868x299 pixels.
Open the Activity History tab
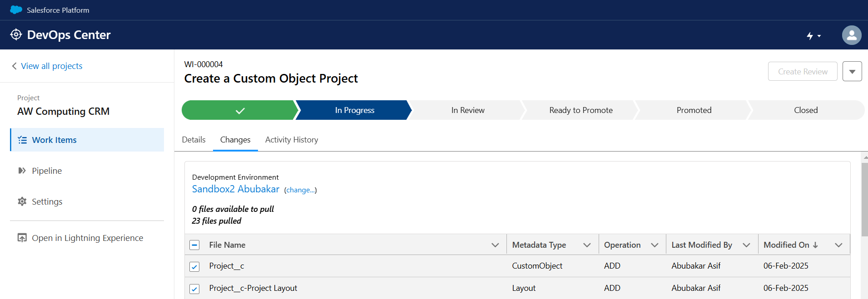(292, 140)
